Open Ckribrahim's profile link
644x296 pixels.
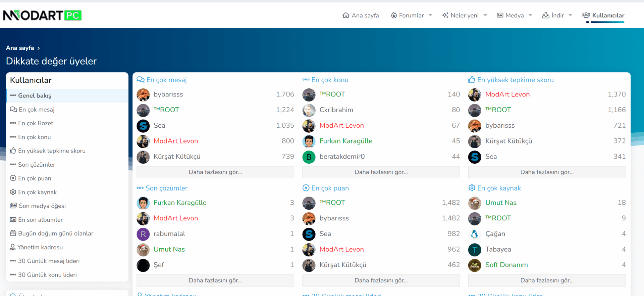[336, 110]
